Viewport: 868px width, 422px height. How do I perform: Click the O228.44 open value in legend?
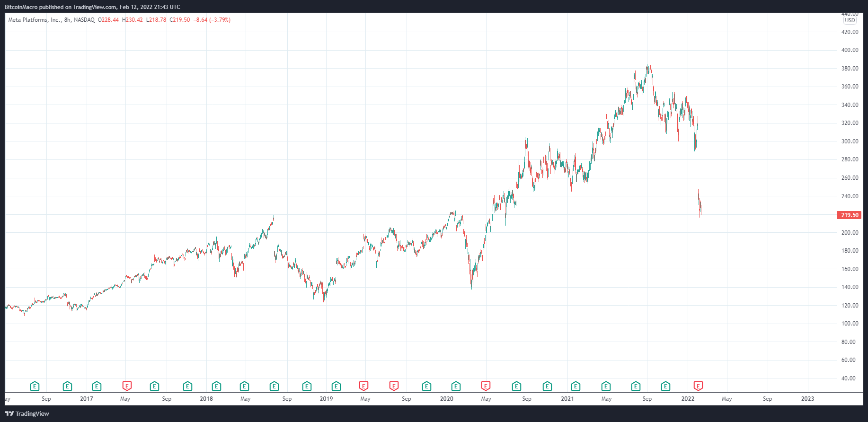click(x=108, y=20)
